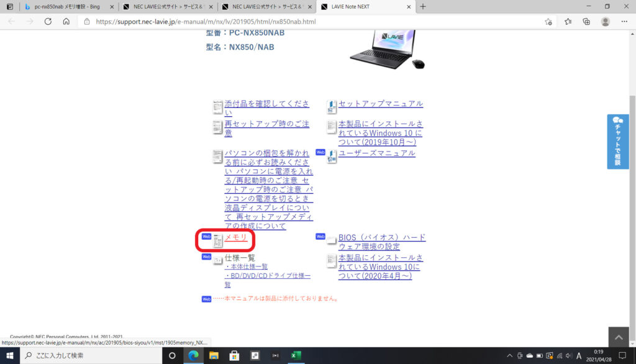Open the メモリ link
Viewport: 636px width, 364px height.
tap(235, 238)
